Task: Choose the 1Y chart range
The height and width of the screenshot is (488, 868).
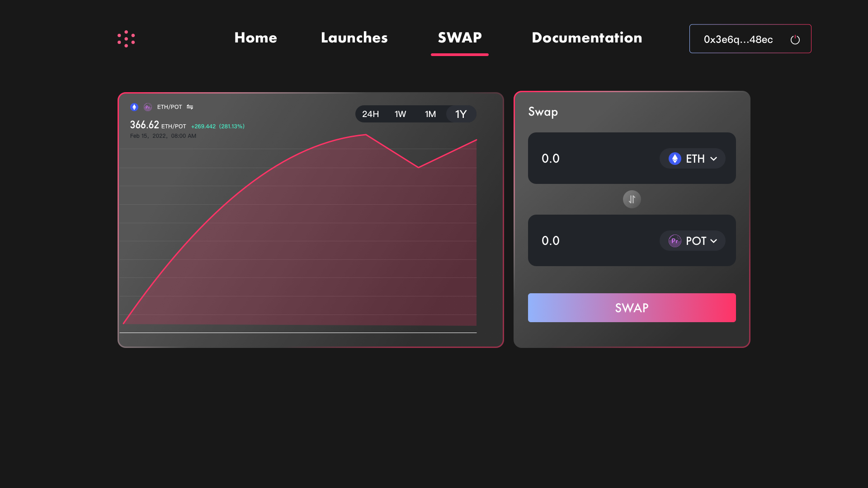Action: [461, 114]
